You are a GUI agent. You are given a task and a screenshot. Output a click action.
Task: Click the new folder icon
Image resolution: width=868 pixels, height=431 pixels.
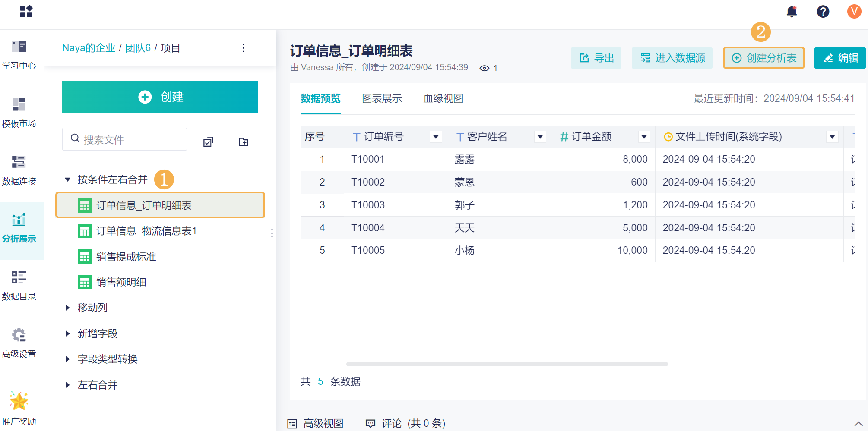click(244, 142)
